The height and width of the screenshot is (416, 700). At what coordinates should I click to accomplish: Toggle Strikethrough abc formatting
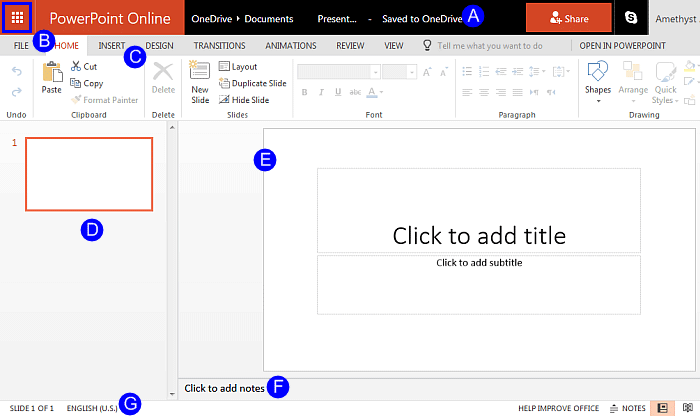pos(355,92)
